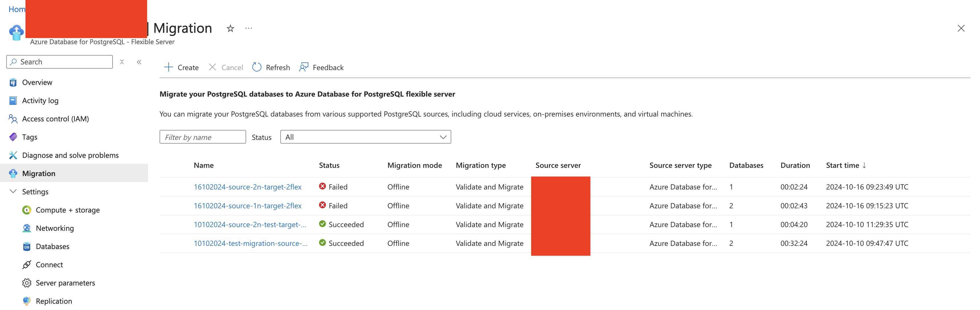Screen dimensions: 980x310
Task: Click the Status dropdown chevron arrow
Action: (x=443, y=137)
